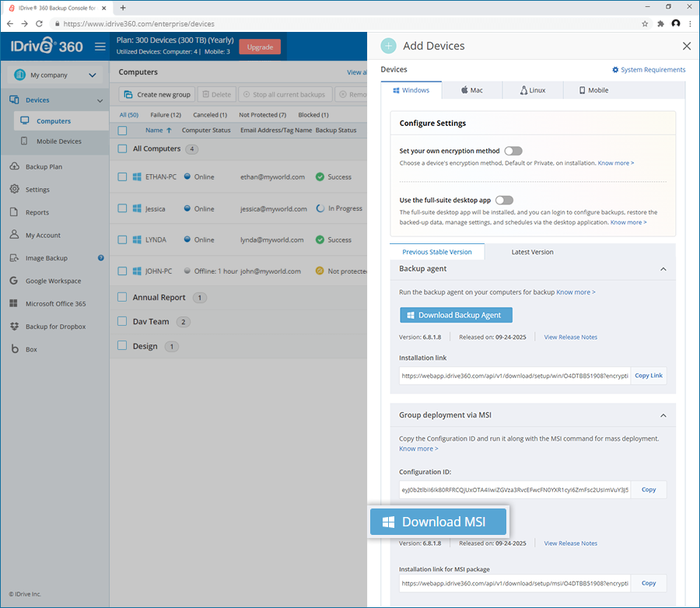The image size is (700, 608).
Task: Enable Use the full-suite desktop app
Action: [x=504, y=200]
